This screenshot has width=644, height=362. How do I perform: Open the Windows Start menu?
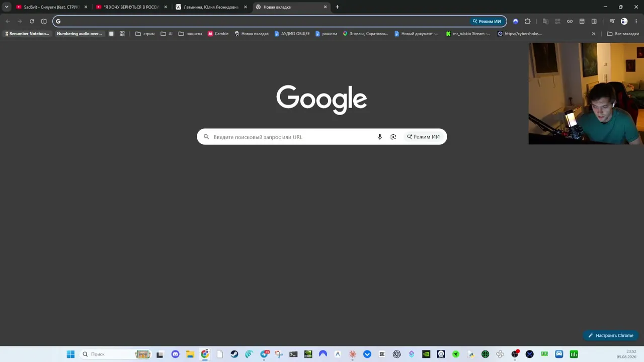70,354
